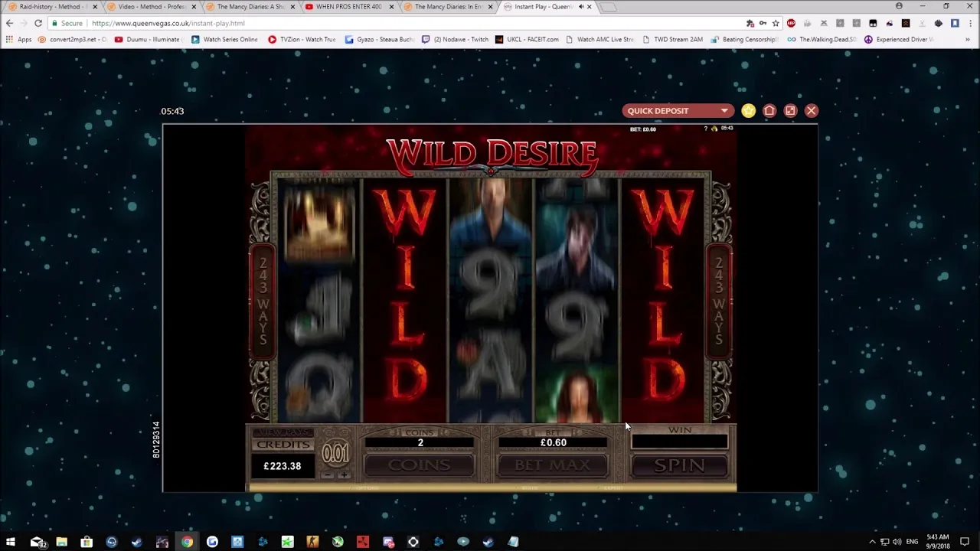Screen dimensions: 980x551
Task: Click the BET MAX button
Action: pos(553,465)
